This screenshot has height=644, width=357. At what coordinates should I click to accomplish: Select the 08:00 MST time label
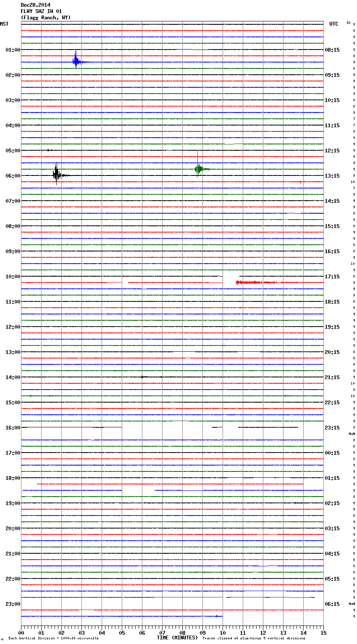[x=13, y=226]
